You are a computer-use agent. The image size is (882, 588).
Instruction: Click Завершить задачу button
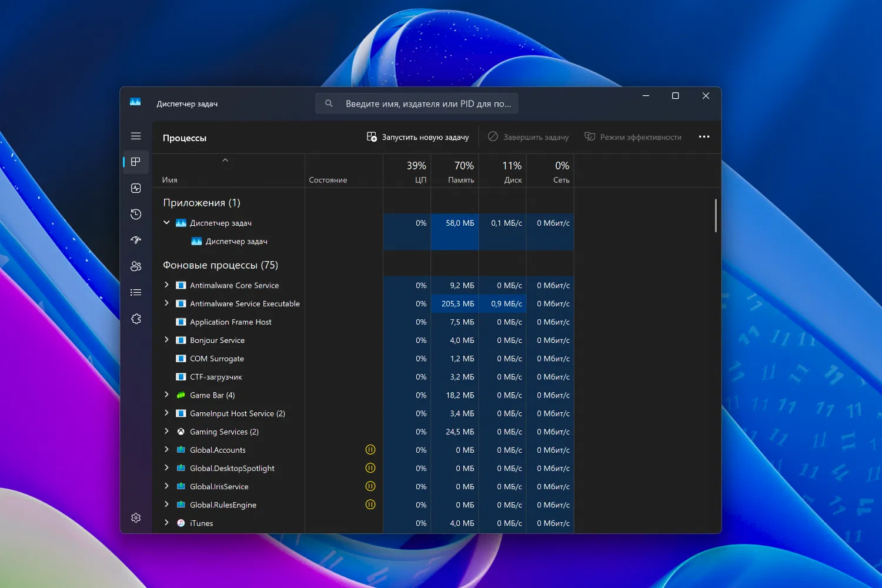528,137
